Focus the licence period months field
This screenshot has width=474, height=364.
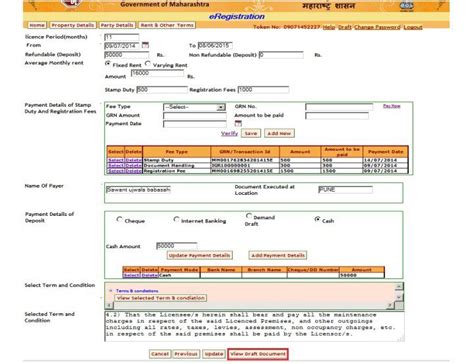pyautogui.click(x=121, y=37)
